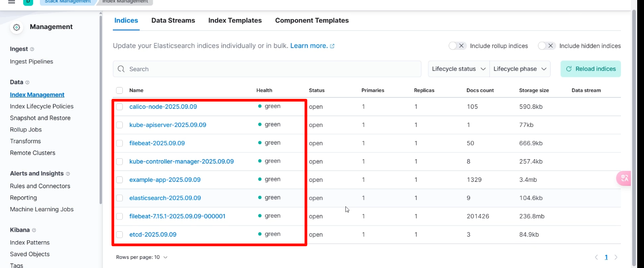Open the Lifecycle status filter dropdown
644x268 pixels.
pos(459,69)
